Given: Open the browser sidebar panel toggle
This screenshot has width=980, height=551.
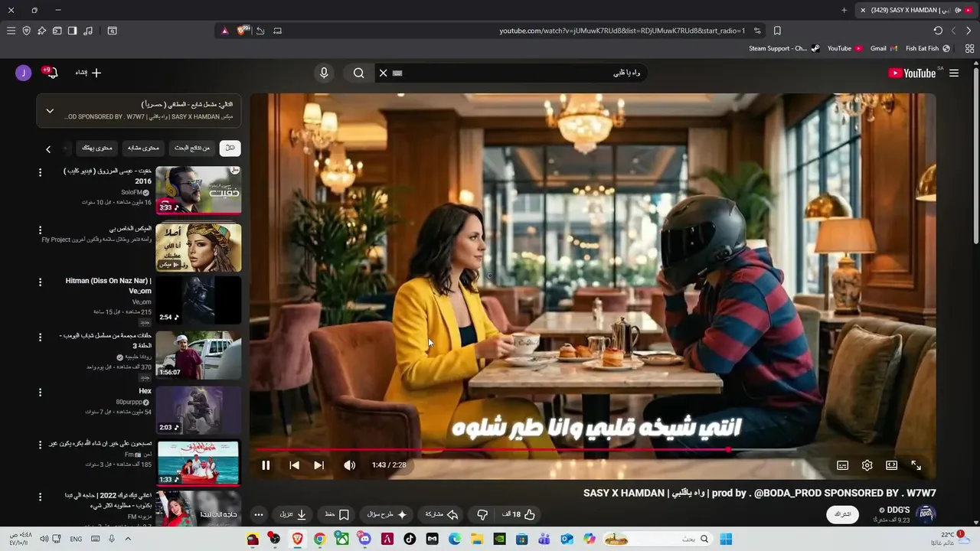Looking at the screenshot, I should pos(72,31).
